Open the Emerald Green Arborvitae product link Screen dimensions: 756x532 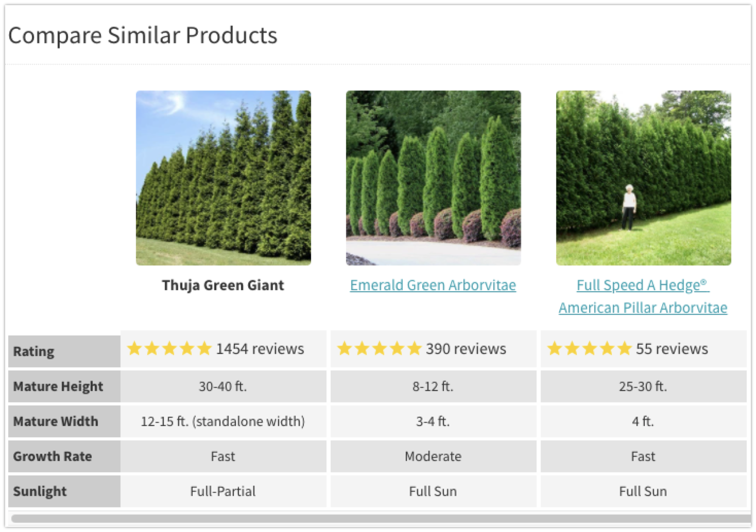click(433, 285)
